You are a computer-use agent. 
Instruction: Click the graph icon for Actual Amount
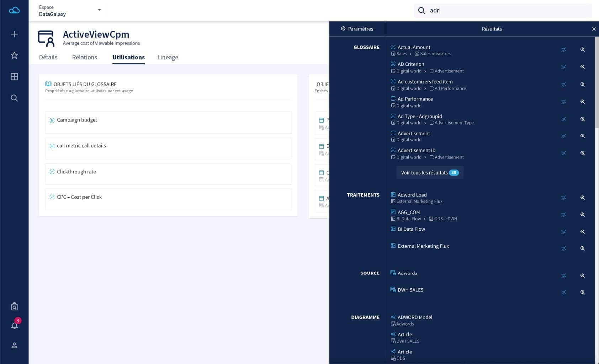click(x=563, y=50)
